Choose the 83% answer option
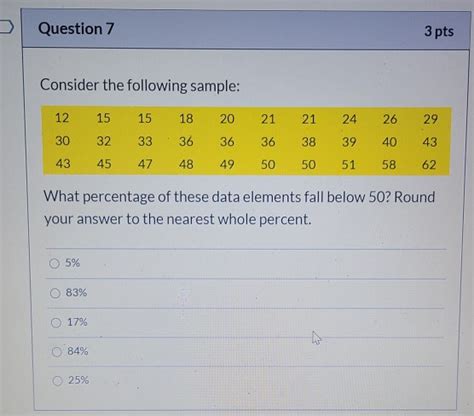 (55, 293)
